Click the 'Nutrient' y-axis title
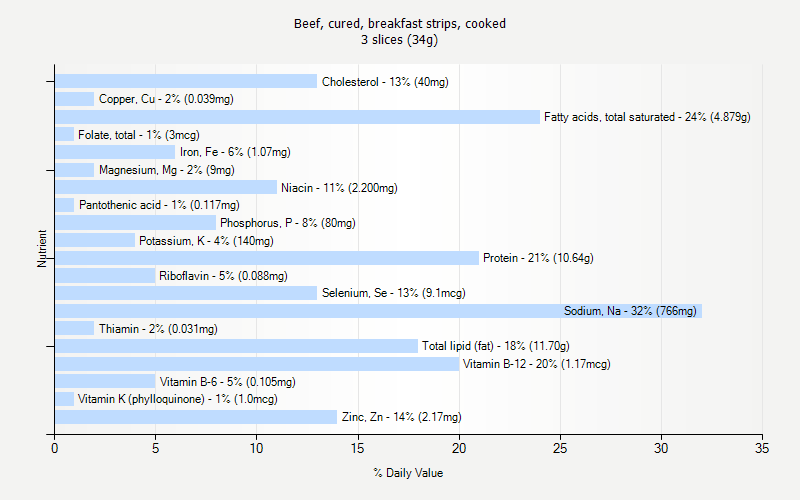The height and width of the screenshot is (500, 800). 43,249
